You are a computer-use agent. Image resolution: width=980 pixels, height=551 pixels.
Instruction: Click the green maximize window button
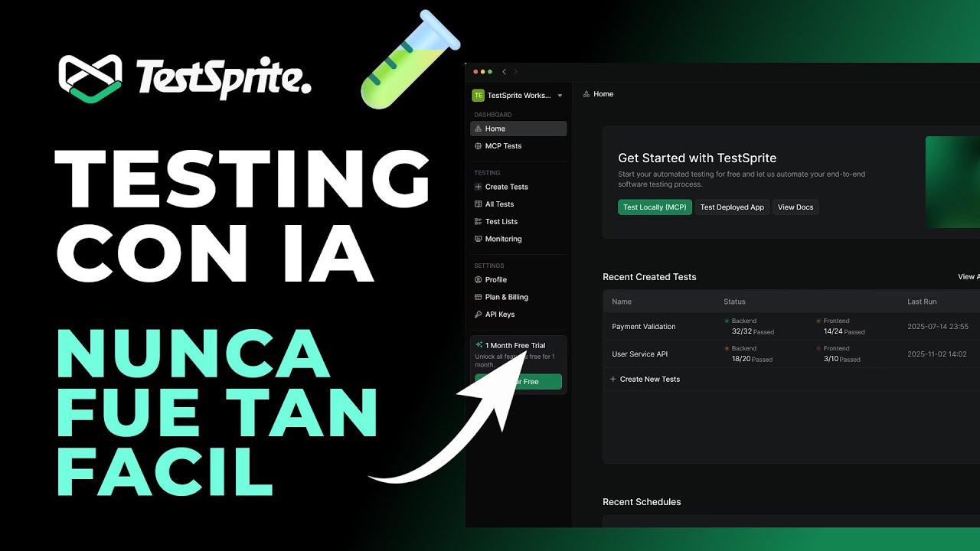click(490, 72)
